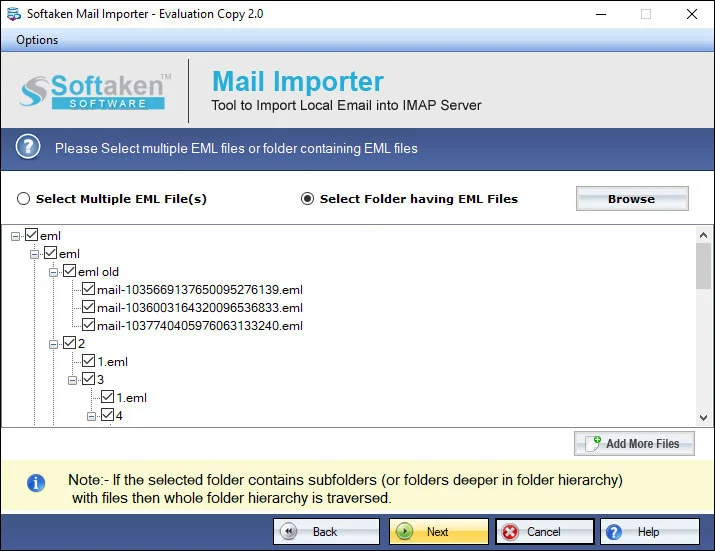
Task: Uncheck the second-level eml folder checkbox
Action: (x=51, y=253)
